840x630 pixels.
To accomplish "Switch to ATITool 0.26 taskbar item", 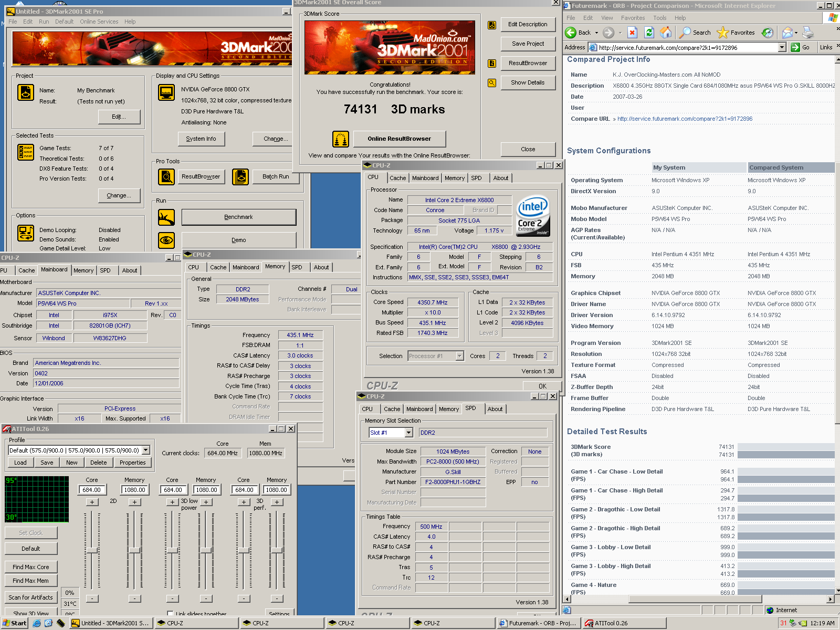I will pos(624,623).
